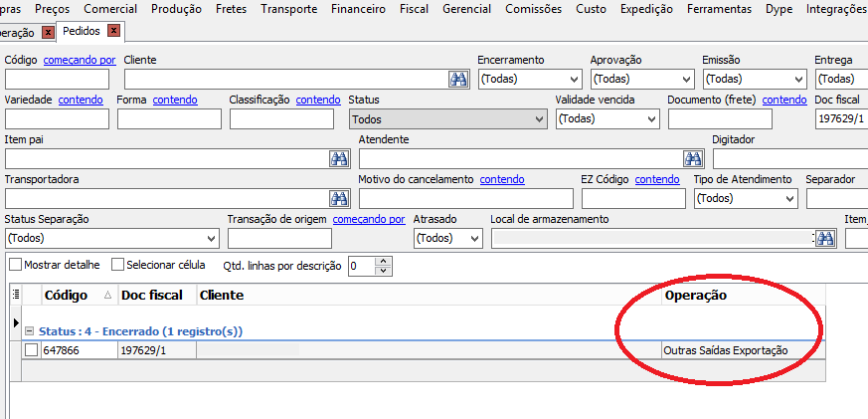Click the EZ Código 'contendo' link
868x419 pixels.
point(657,179)
